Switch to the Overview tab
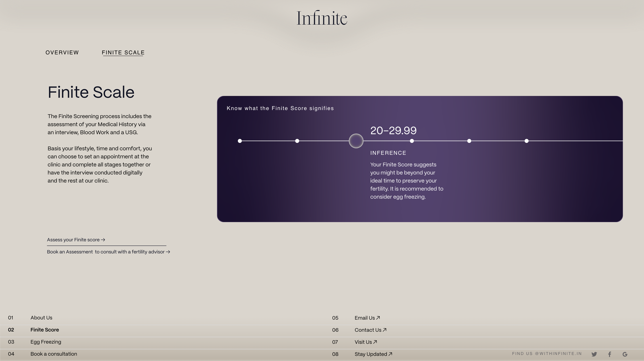The image size is (644, 361). coord(62,53)
